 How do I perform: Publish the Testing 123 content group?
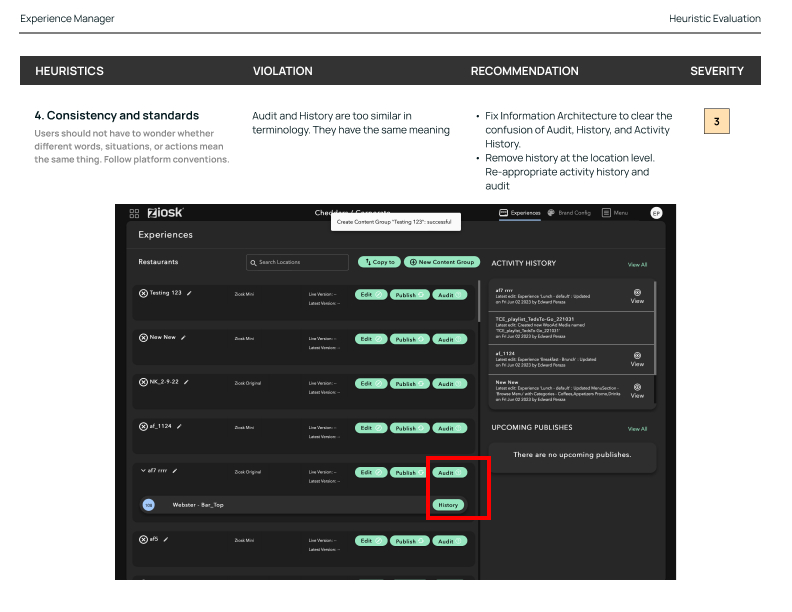(x=405, y=295)
